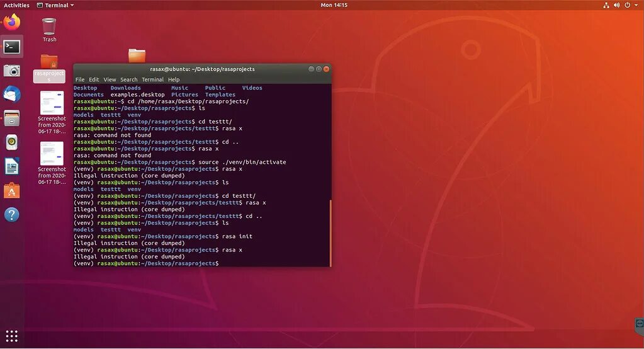Open the power icon in top bar
The height and width of the screenshot is (349, 644).
pyautogui.click(x=627, y=5)
